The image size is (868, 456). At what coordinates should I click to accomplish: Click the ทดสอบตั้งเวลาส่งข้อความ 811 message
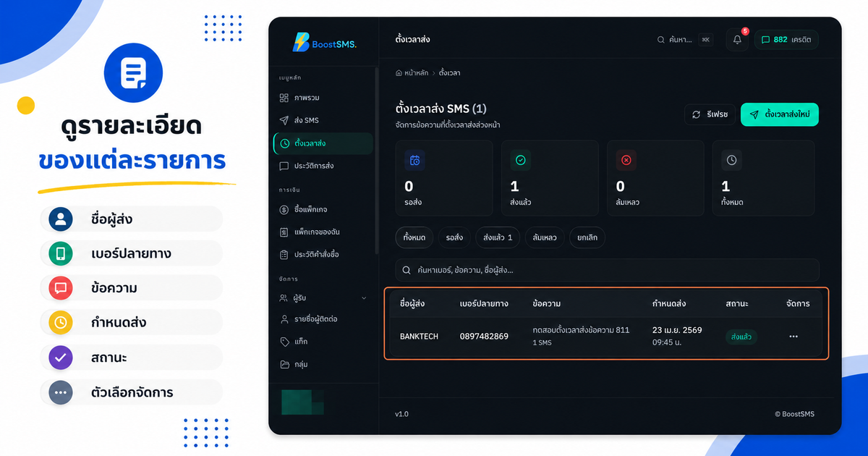tap(581, 330)
